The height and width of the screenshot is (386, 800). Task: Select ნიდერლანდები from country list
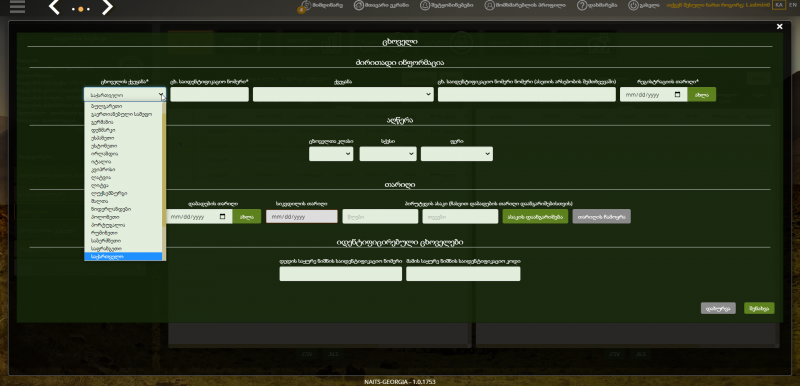click(123, 209)
